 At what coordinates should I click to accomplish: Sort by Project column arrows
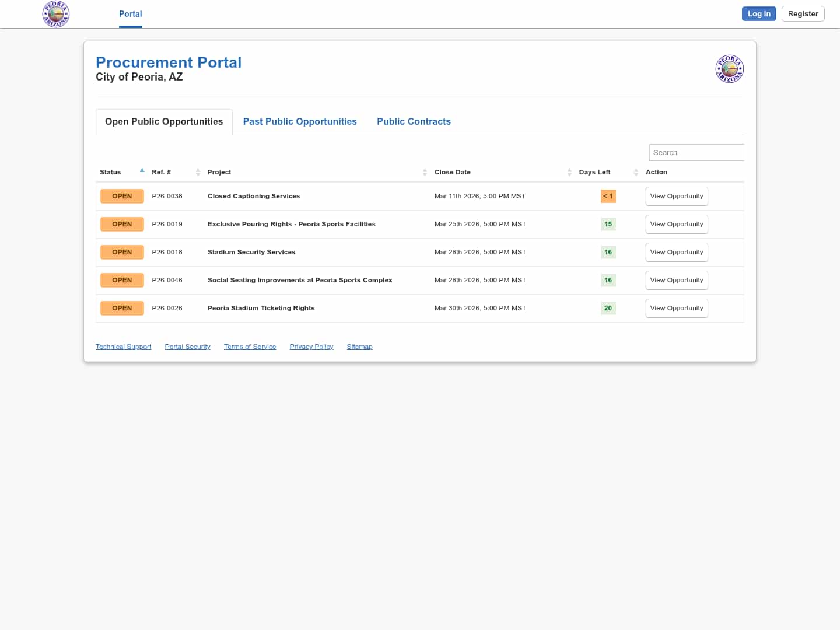[425, 172]
